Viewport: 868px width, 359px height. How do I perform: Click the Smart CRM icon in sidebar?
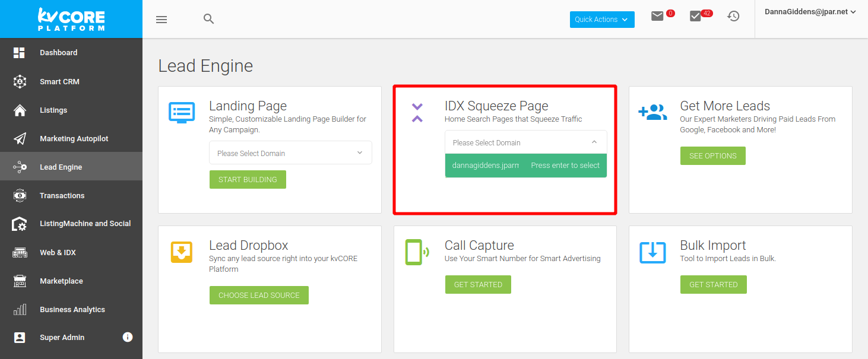tap(20, 81)
